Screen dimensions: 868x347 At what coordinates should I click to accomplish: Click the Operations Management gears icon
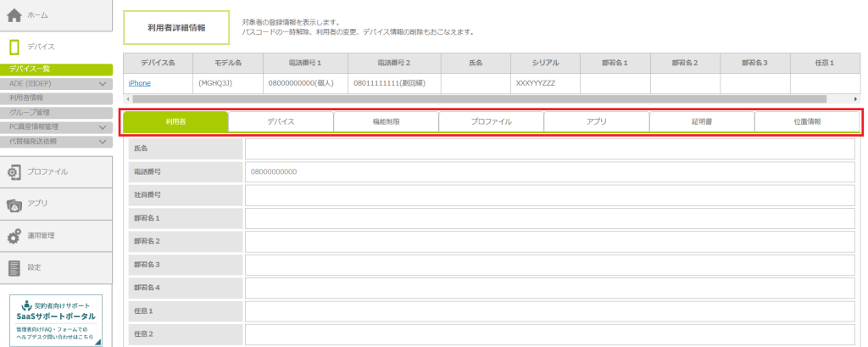click(14, 236)
